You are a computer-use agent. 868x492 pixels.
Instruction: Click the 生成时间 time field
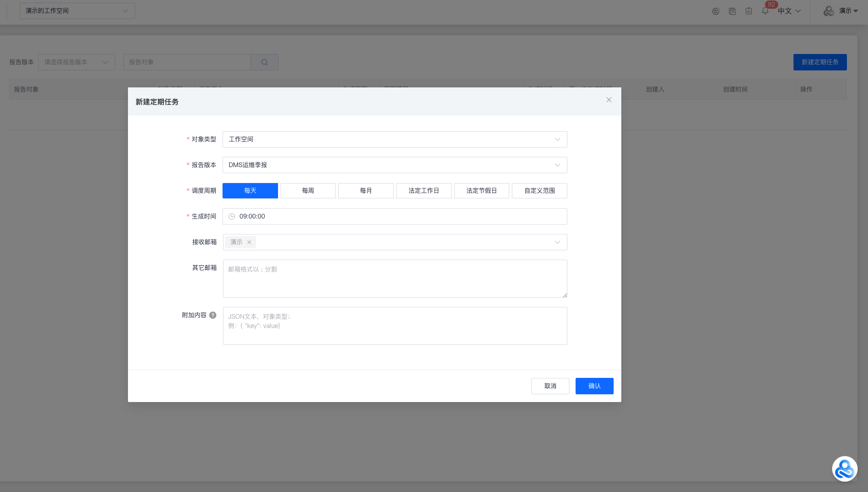[x=395, y=216]
